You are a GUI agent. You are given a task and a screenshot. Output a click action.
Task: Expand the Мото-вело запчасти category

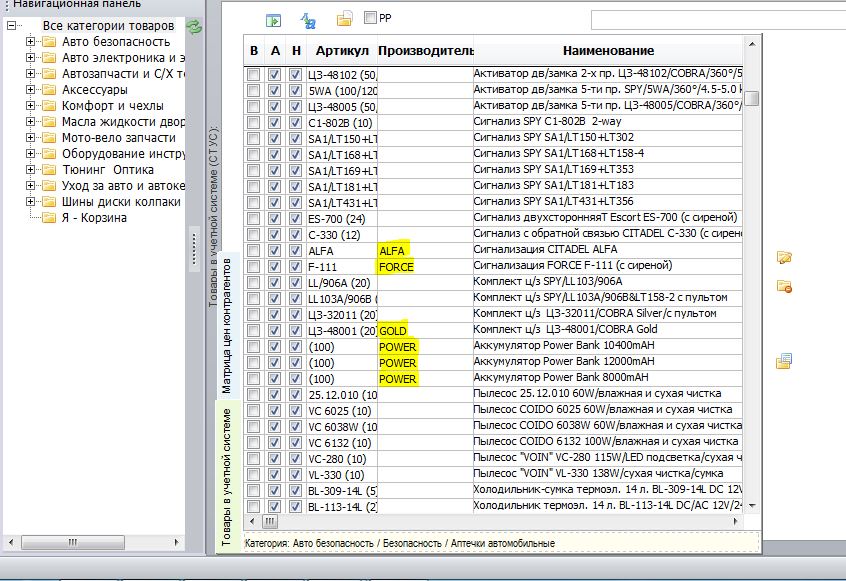click(30, 138)
